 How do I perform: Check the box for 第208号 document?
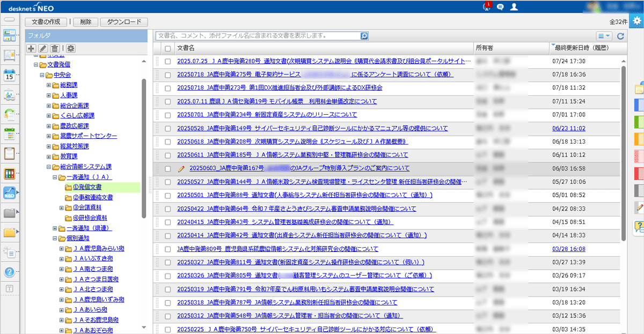point(168,142)
